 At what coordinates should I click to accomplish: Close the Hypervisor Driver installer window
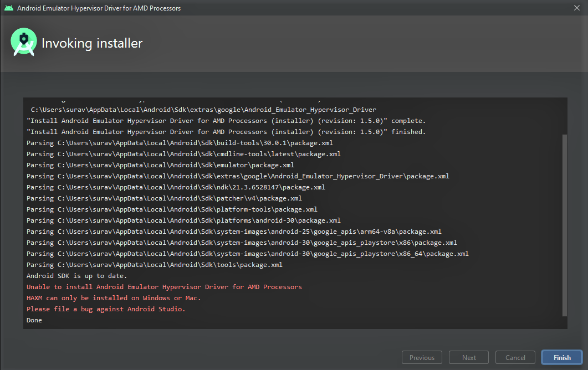[x=577, y=8]
